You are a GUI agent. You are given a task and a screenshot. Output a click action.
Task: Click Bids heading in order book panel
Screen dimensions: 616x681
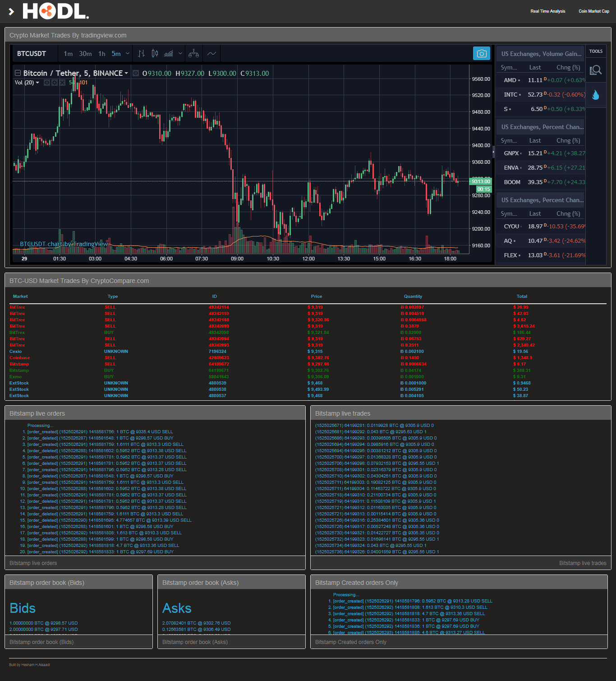pyautogui.click(x=23, y=608)
